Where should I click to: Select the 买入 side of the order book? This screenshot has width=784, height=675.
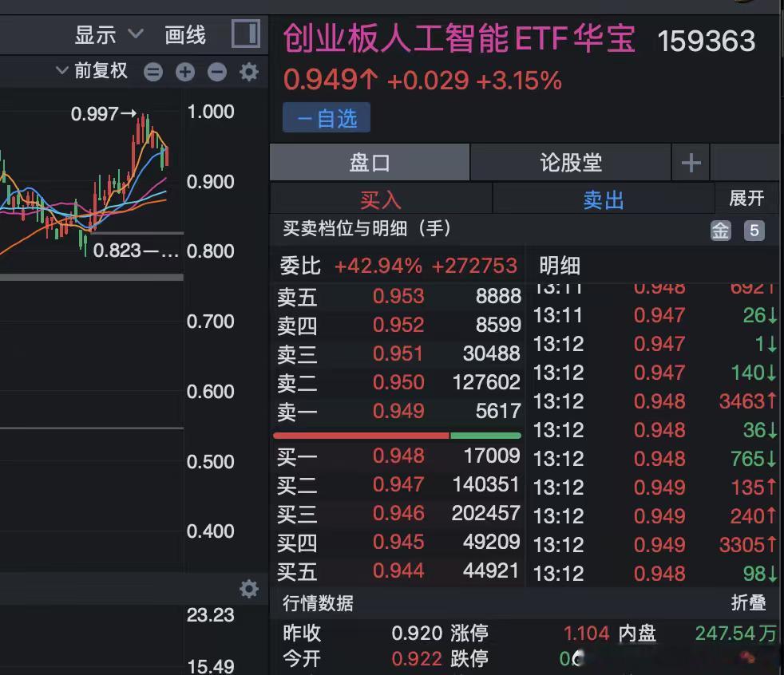click(x=382, y=199)
